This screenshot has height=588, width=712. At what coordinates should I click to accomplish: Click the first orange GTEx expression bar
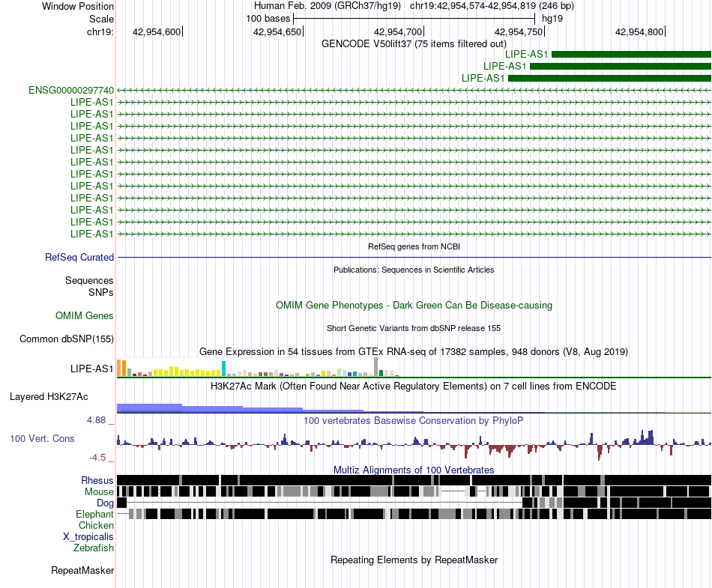(119, 368)
